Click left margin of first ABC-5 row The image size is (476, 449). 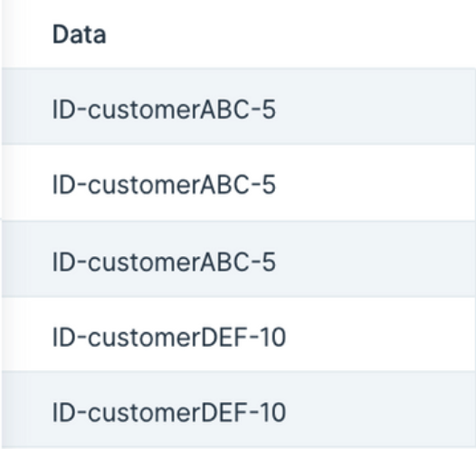tap(27, 106)
